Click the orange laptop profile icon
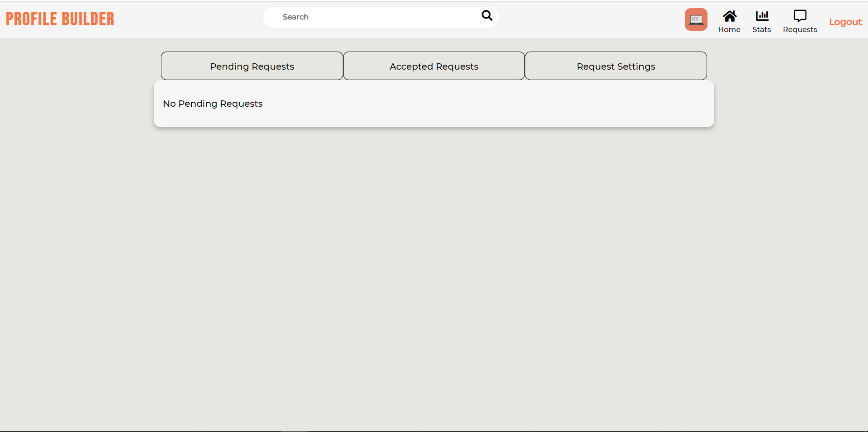868x432 pixels. 696,19
